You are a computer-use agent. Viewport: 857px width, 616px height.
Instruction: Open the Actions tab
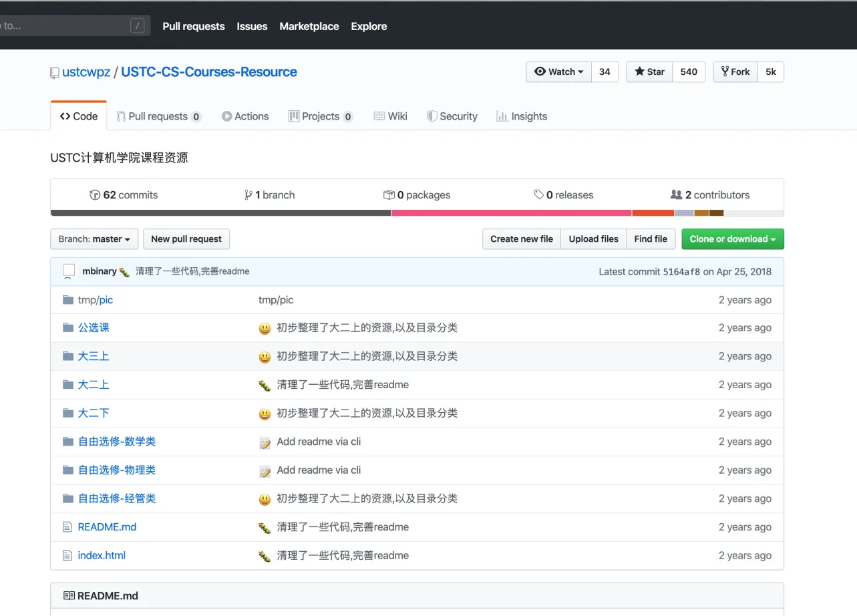[x=245, y=116]
